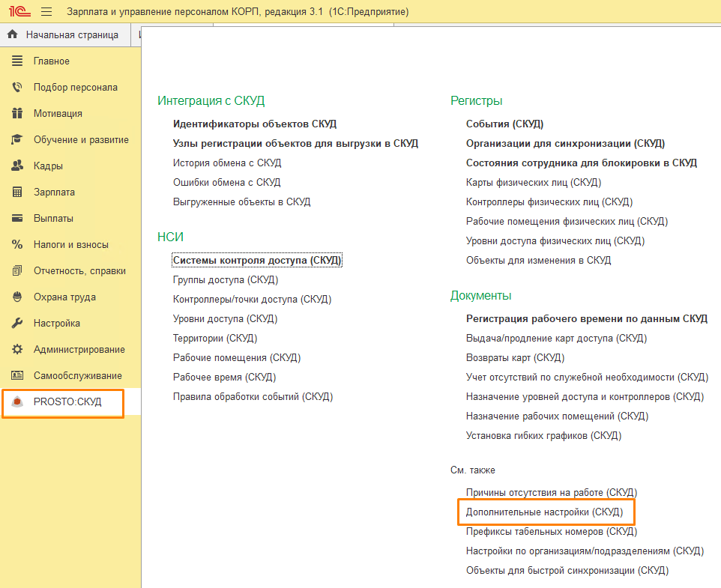Open the hamburger main menu icon
The width and height of the screenshot is (721, 588).
point(46,12)
